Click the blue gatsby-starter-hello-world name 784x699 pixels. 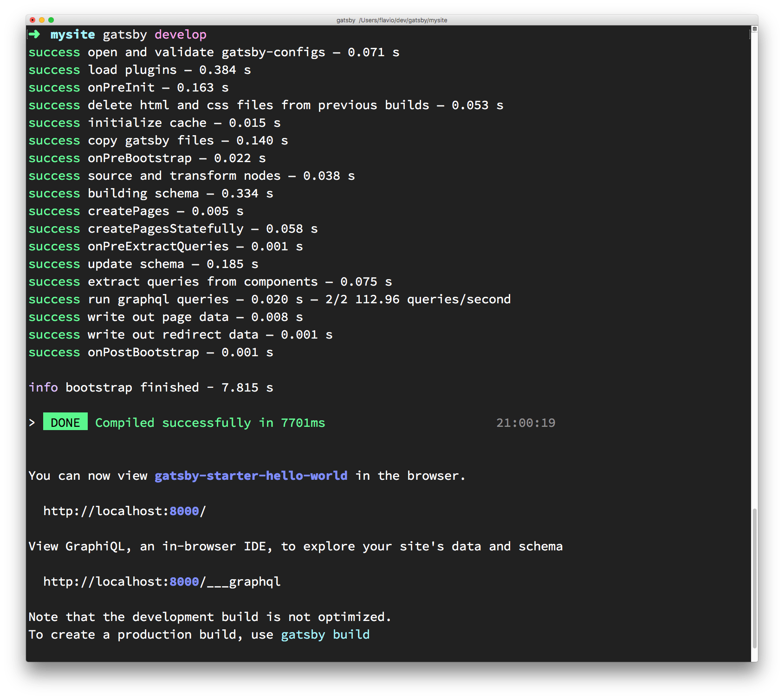click(251, 476)
